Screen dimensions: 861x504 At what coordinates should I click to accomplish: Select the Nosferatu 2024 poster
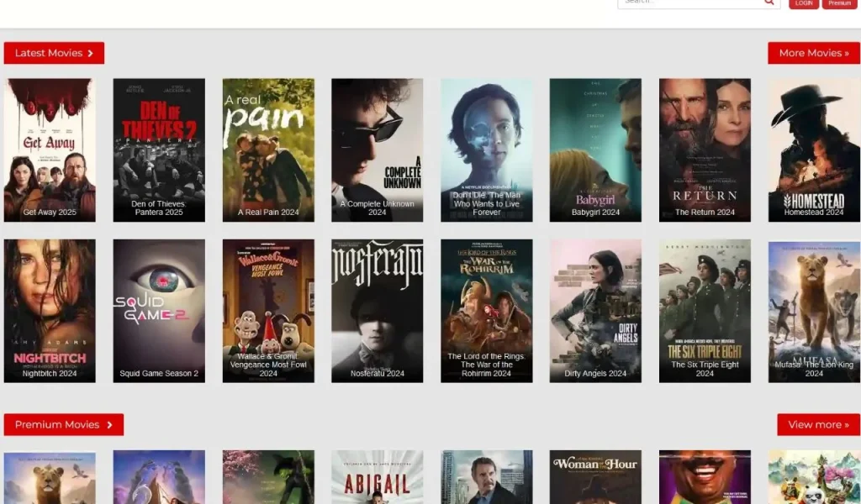[x=378, y=311]
